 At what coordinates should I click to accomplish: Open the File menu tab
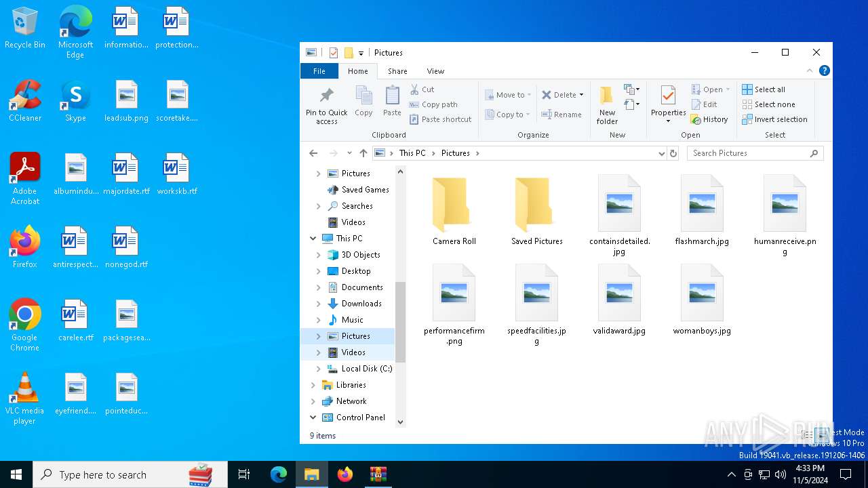tap(319, 71)
